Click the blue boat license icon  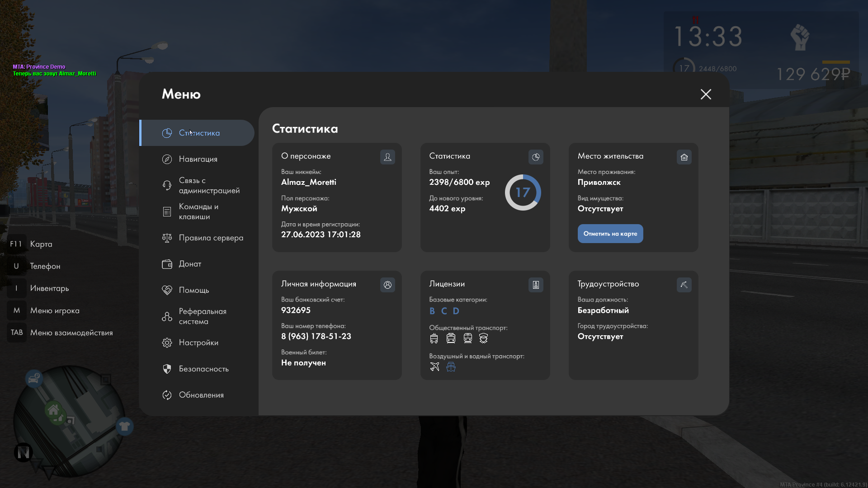point(451,367)
